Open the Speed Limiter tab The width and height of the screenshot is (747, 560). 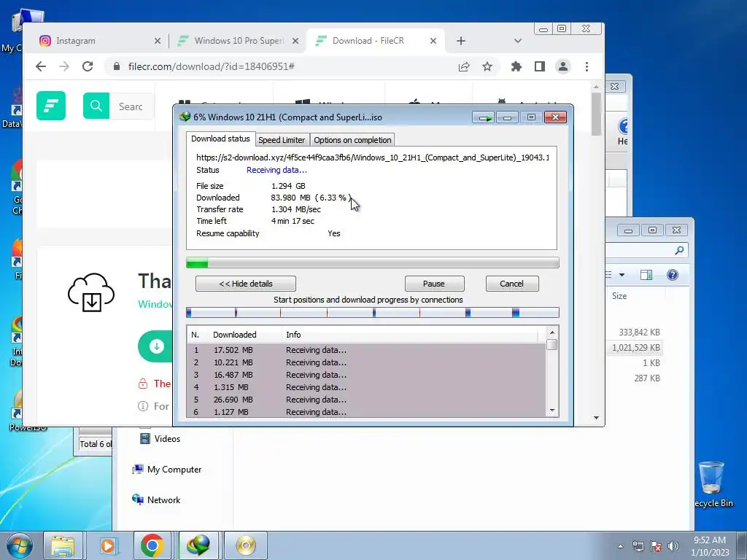click(282, 140)
